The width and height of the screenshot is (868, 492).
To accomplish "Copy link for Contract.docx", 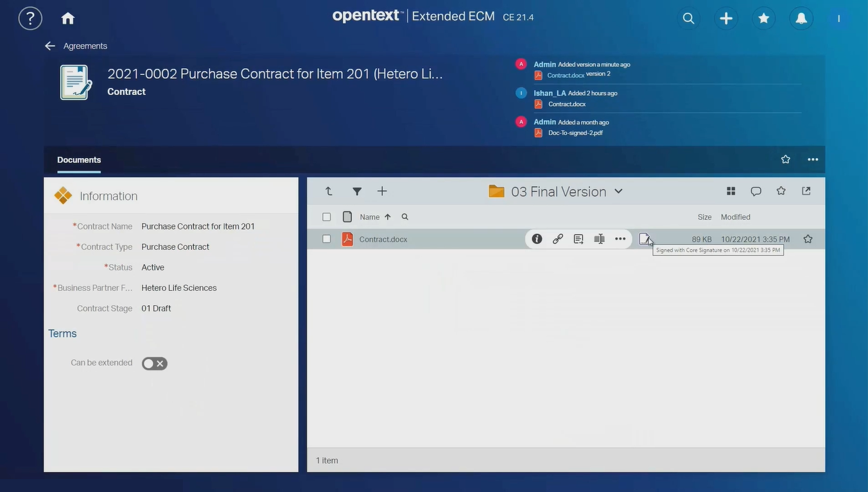I will click(x=558, y=239).
